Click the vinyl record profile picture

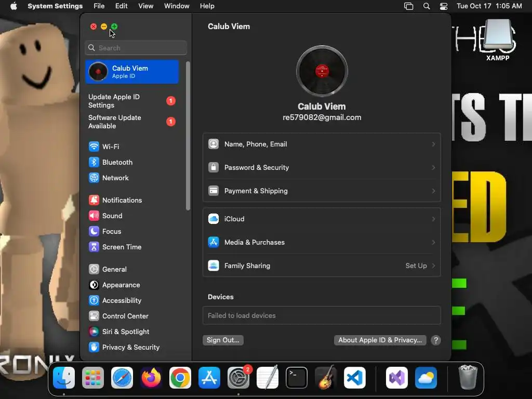click(322, 71)
